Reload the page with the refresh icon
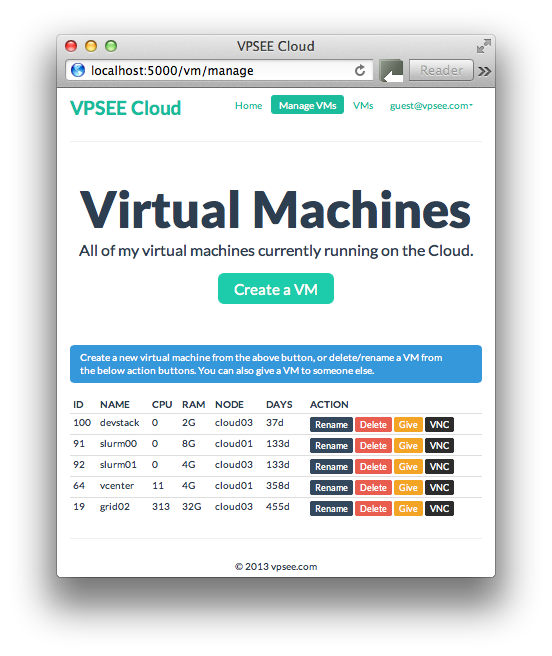Screen dimensions: 552x656 (x=359, y=70)
